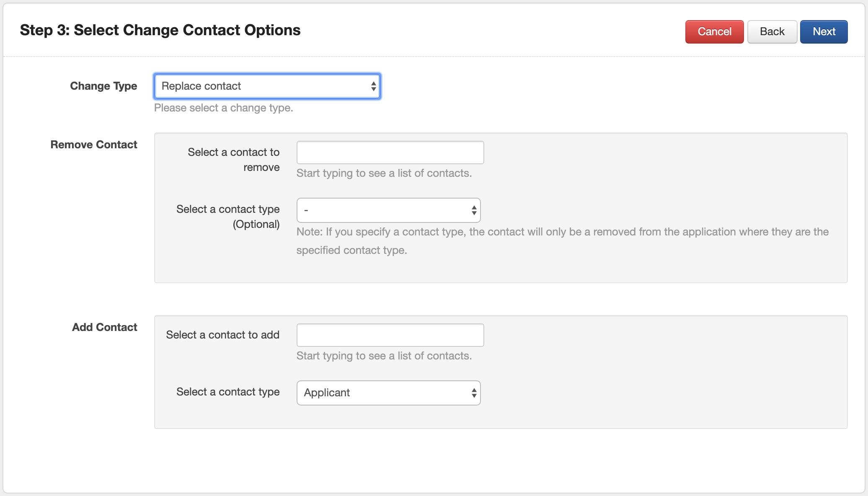
Task: Proceed by clicking the Next button
Action: point(824,32)
